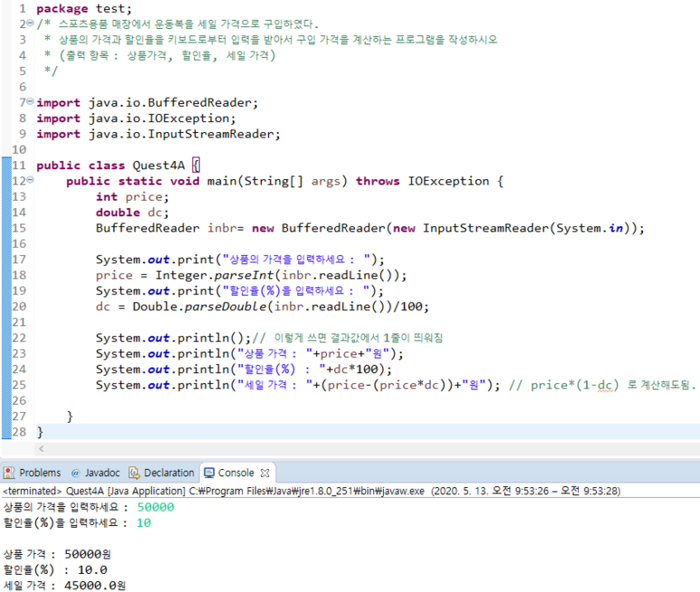Click the 'double dc;' declaration line
The width and height of the screenshot is (700, 592).
pos(132,213)
